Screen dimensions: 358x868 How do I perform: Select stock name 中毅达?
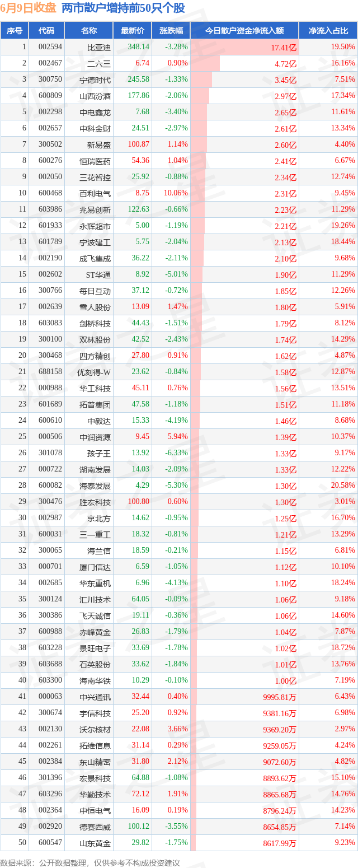click(99, 421)
